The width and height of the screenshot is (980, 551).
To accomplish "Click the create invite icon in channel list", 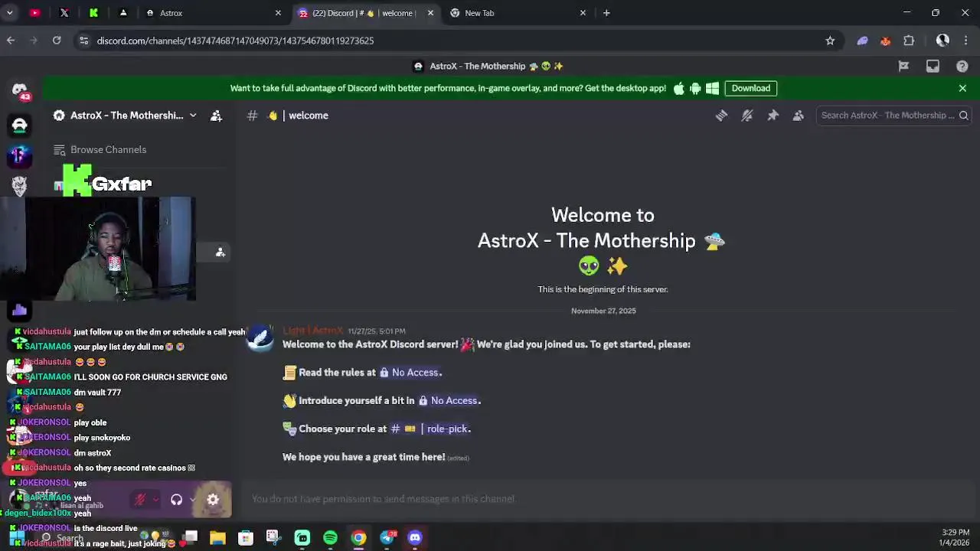I will (x=220, y=253).
